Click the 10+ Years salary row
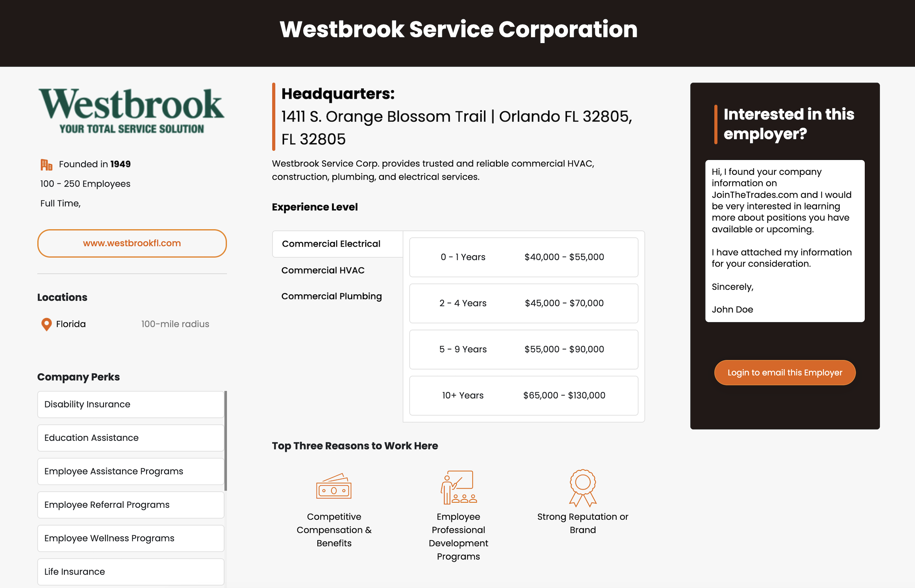Screen dimensions: 915x588 pyautogui.click(x=524, y=396)
